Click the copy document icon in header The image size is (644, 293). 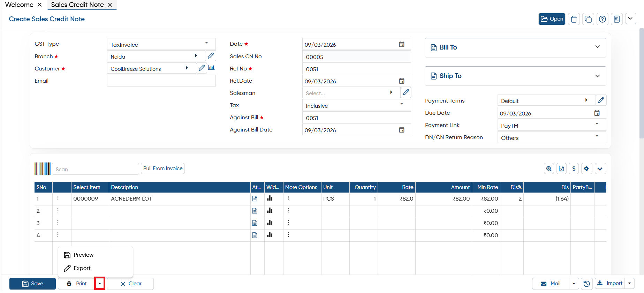click(x=588, y=19)
